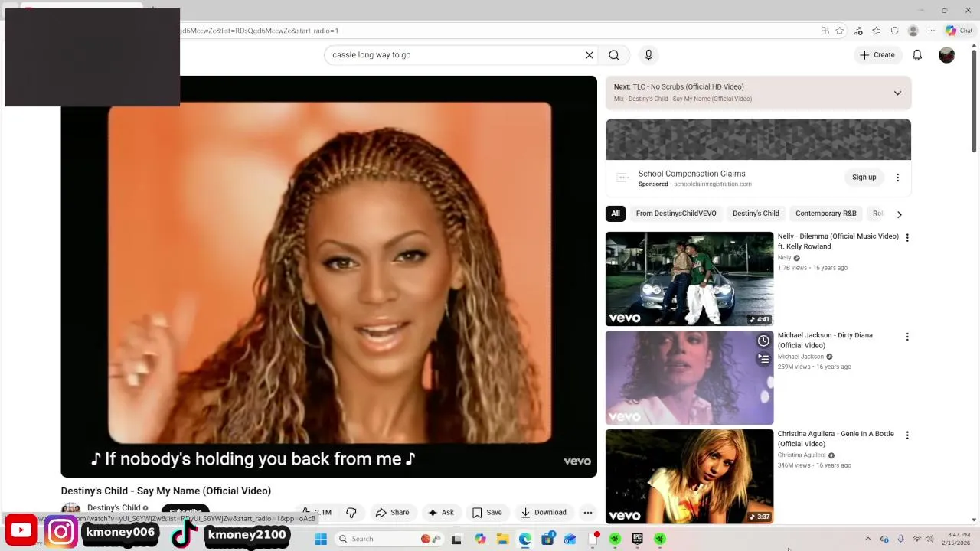Click Sign up on School Compensation Claims ad

point(864,178)
